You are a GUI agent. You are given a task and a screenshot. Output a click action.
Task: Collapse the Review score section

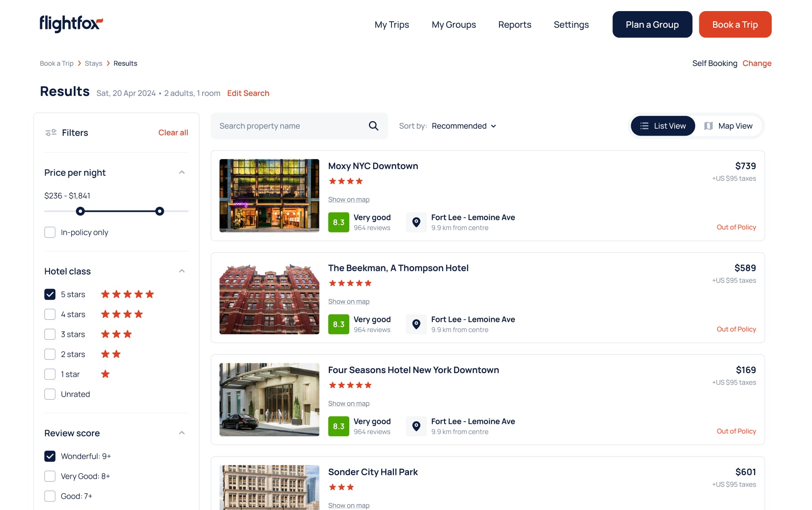pyautogui.click(x=182, y=433)
